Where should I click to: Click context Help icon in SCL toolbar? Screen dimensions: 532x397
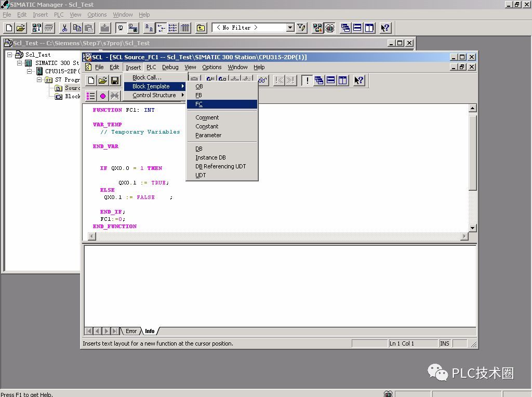[x=358, y=81]
